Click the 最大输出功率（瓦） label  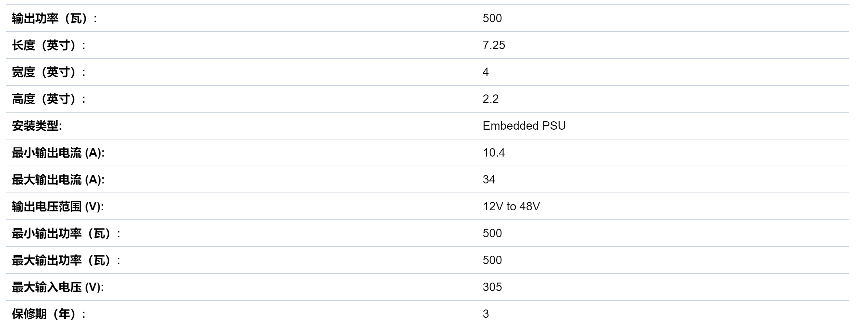[66, 260]
